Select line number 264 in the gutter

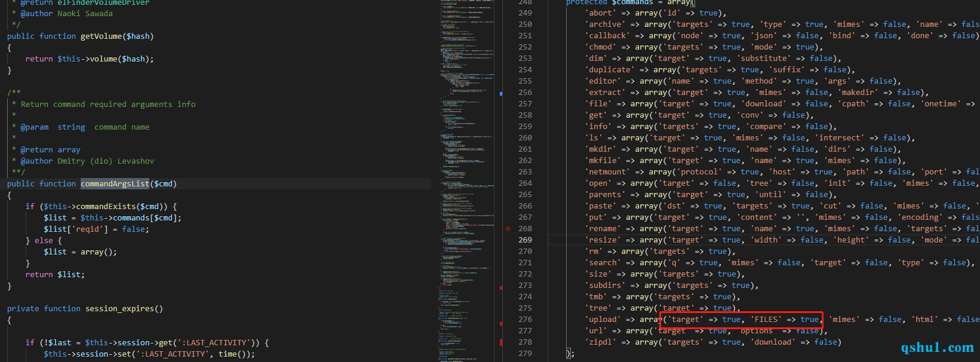[525, 183]
